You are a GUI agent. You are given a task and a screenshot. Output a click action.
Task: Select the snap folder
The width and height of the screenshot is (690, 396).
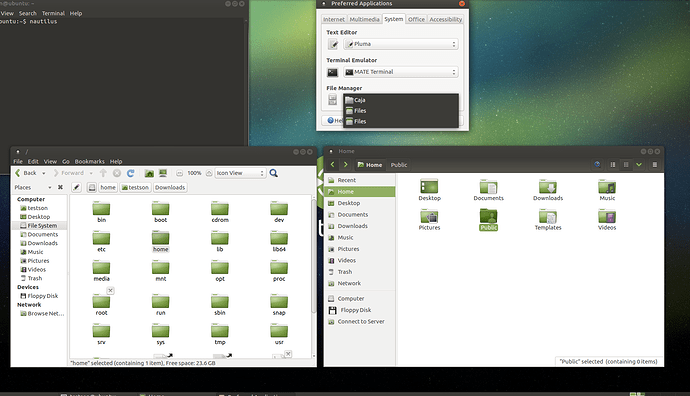point(279,304)
